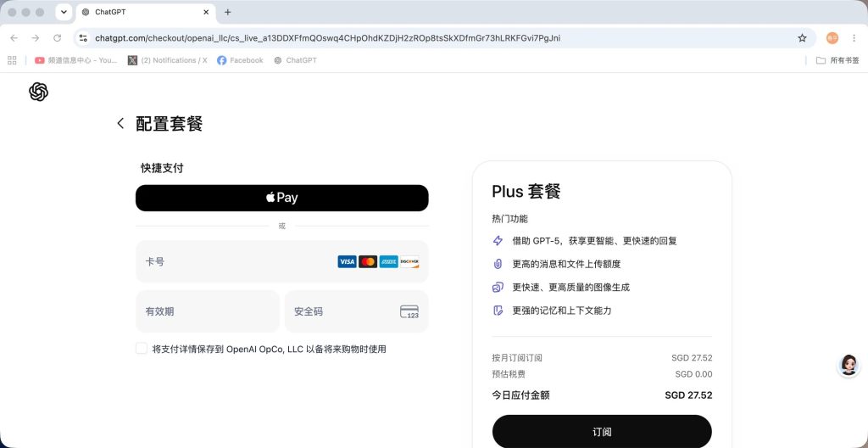Click the Visa card logo

pyautogui.click(x=347, y=261)
